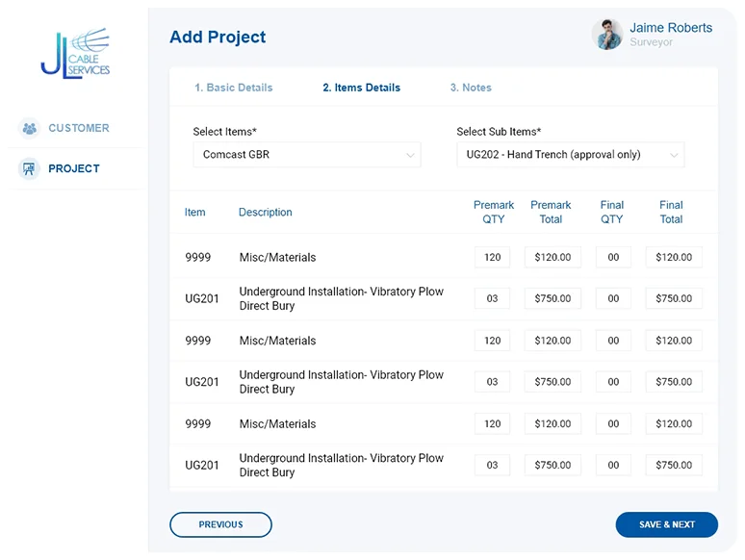Click the JL Cable Services logo
This screenshot has height=560, width=745.
(75, 53)
